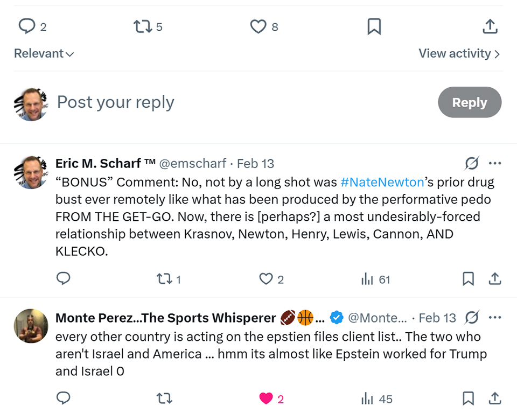Click the Grok icon on Eric Scharf's comment
Viewport: 517px width, 420px height.
pos(472,163)
